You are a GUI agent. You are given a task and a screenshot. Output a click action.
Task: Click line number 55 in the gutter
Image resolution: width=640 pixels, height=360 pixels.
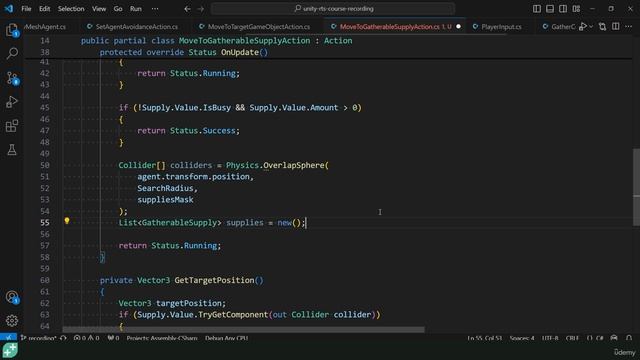pyautogui.click(x=44, y=222)
